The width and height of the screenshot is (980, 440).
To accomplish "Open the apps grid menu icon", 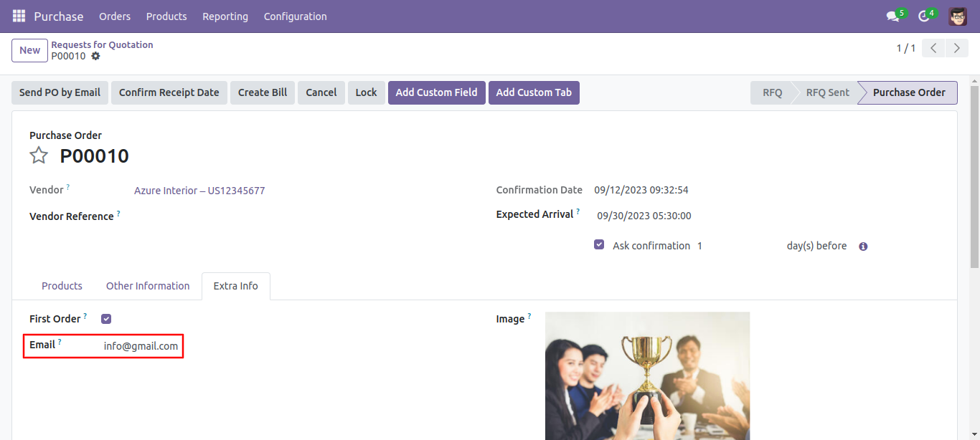I will pos(19,16).
